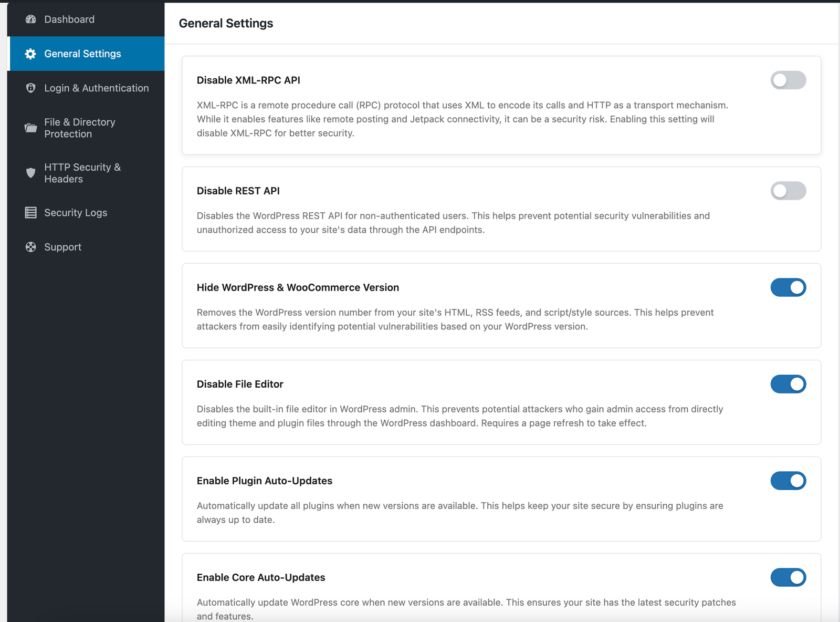Click the HTTP Security shield icon
Image resolution: width=840 pixels, height=622 pixels.
[x=30, y=173]
